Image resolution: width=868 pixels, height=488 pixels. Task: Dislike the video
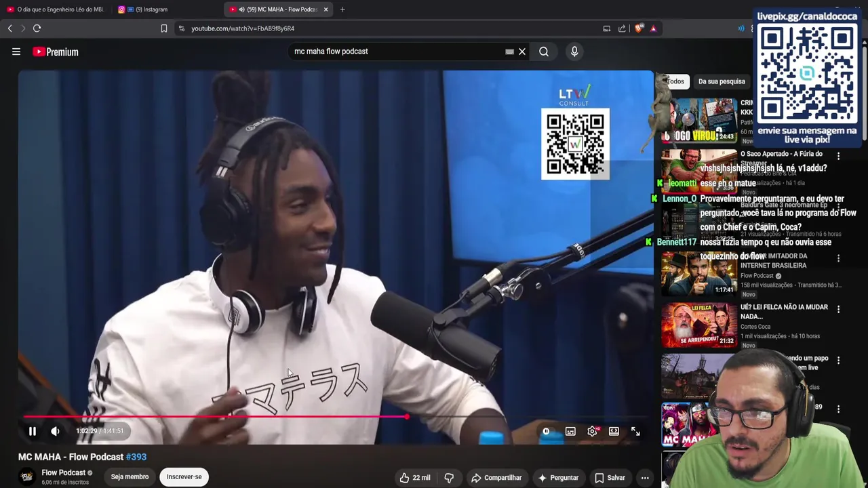[x=449, y=478]
